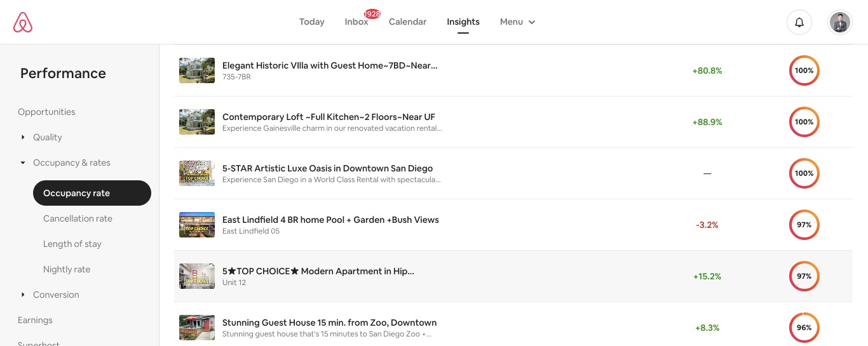Click the Airbnb logo icon
This screenshot has height=346, width=868.
pos(23,22)
